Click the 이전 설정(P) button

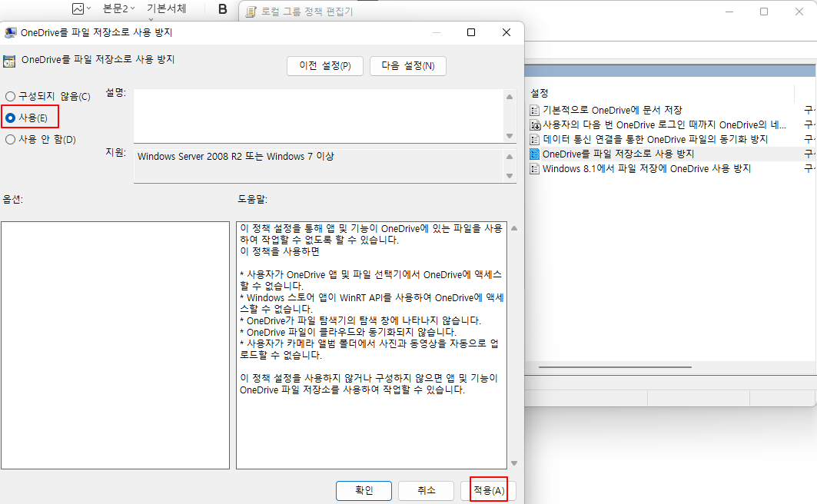(324, 66)
